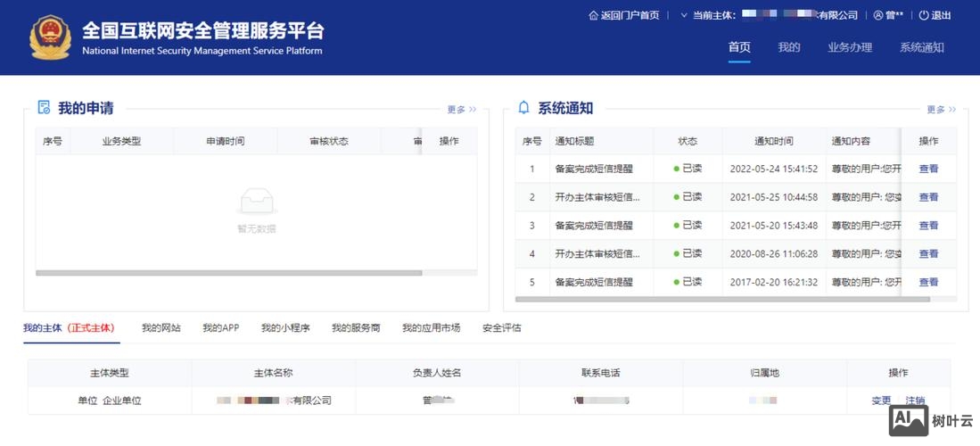Click the 通知内容 column header

tap(864, 141)
